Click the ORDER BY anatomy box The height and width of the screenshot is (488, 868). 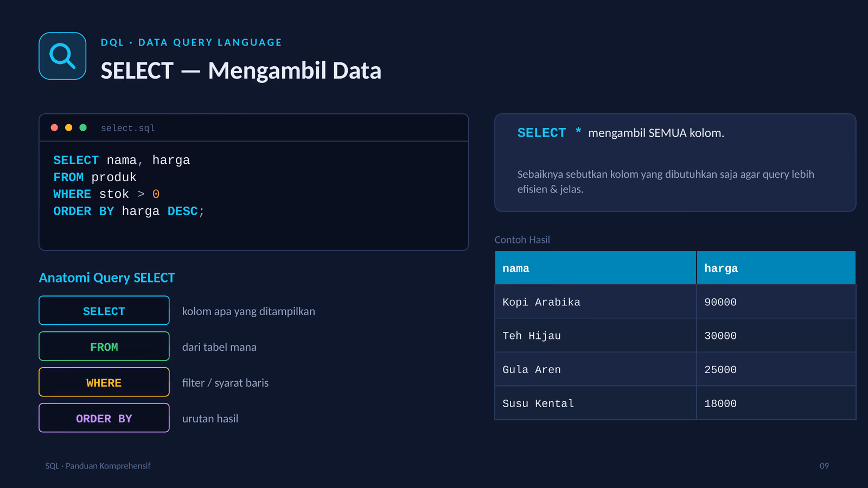coord(104,418)
